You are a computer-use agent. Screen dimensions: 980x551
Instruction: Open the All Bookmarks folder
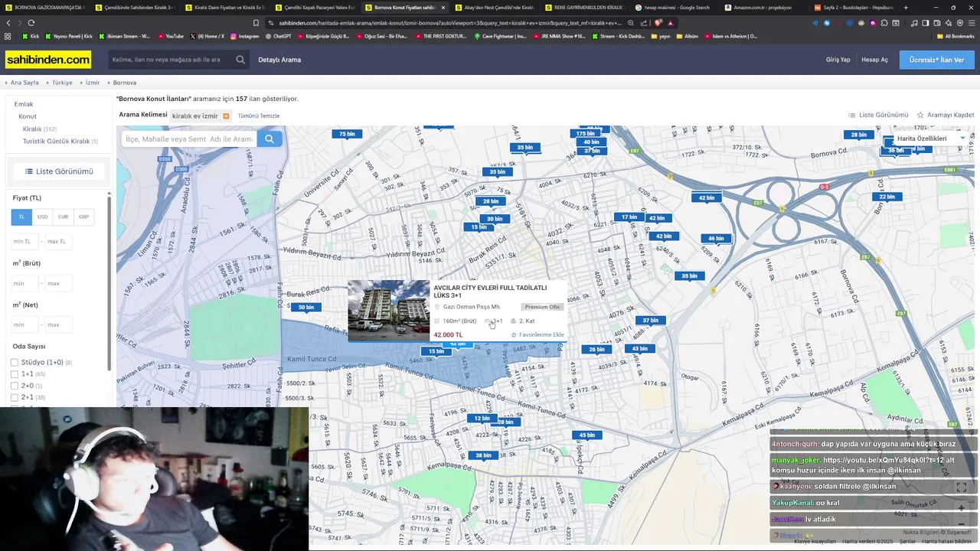(955, 36)
